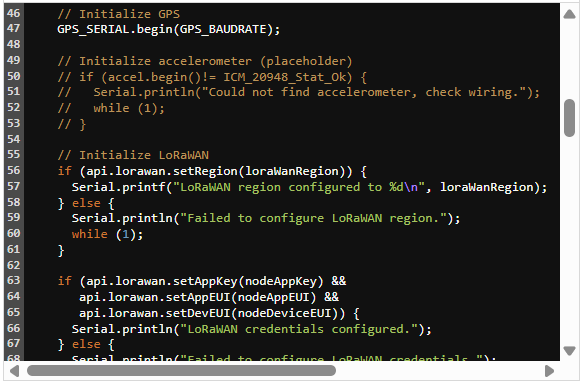Click line number 63 in gutter
582x386 pixels.
tap(14, 280)
